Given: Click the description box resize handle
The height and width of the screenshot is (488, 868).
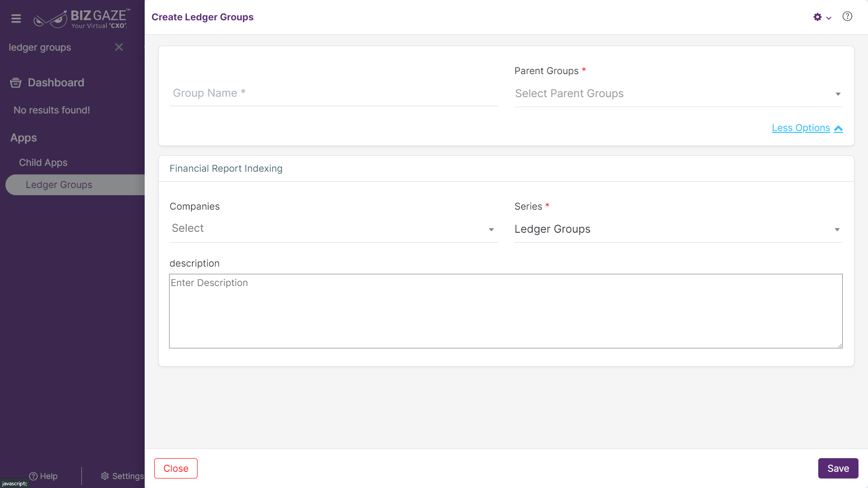Looking at the screenshot, I should pyautogui.click(x=840, y=345).
